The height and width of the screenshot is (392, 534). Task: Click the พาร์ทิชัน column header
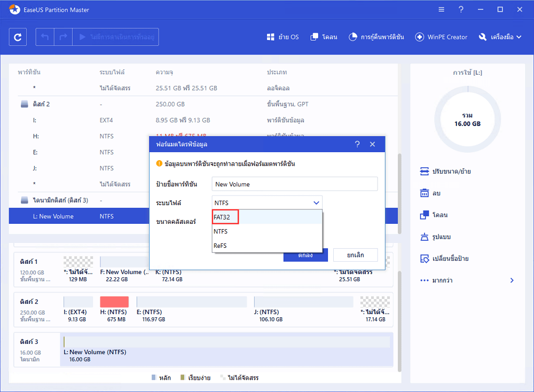tap(29, 72)
